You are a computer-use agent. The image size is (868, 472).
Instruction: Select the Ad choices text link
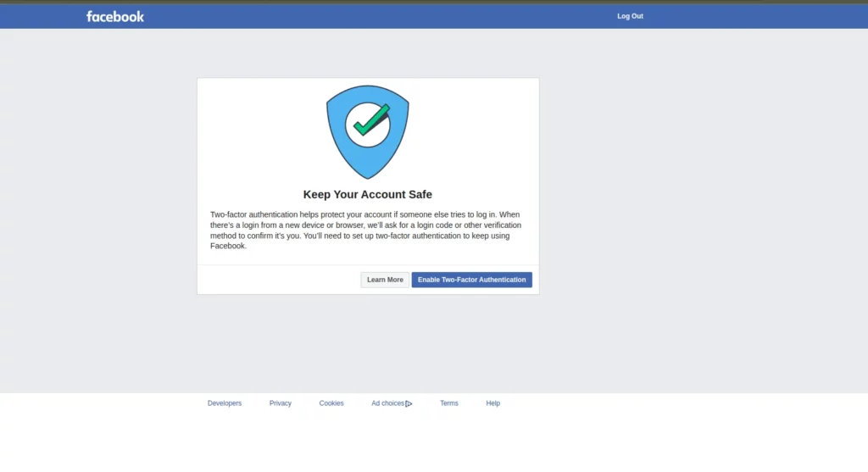387,403
